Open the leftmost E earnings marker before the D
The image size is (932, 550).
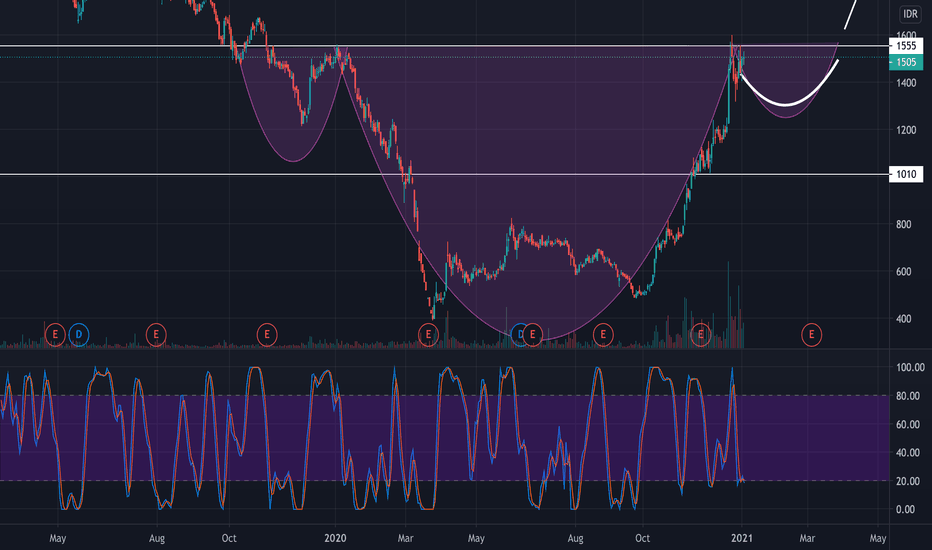pos(55,335)
